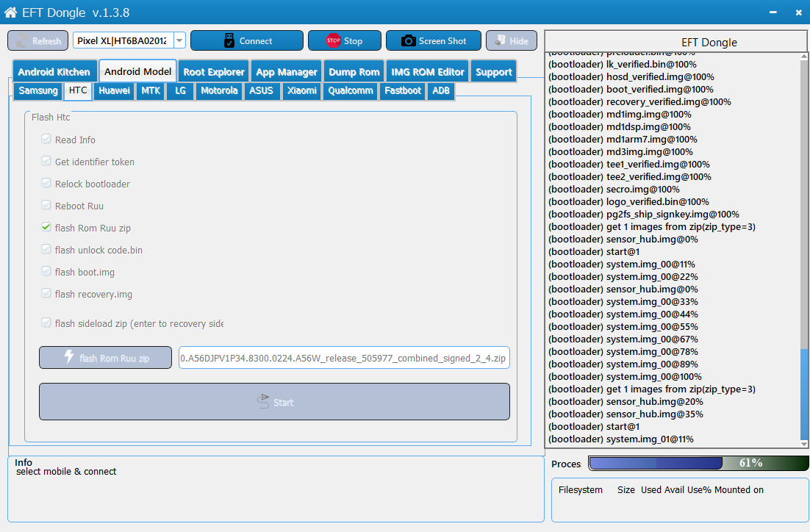810x532 pixels.
Task: Select the HTC brand tab
Action: [78, 90]
